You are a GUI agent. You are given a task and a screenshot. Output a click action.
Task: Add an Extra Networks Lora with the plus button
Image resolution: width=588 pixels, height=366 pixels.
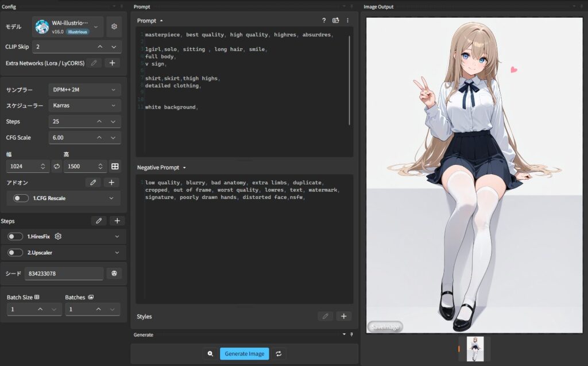(111, 63)
